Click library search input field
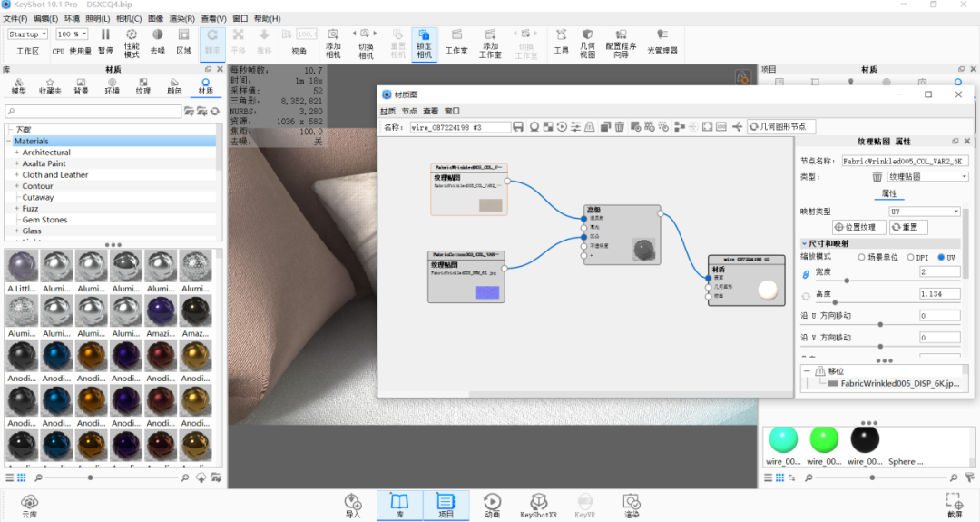Screen dimensions: 980x522 93,112
